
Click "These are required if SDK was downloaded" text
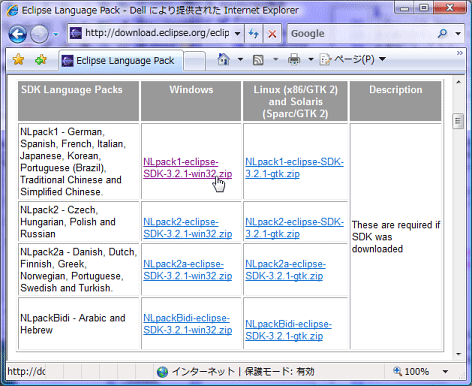click(396, 237)
